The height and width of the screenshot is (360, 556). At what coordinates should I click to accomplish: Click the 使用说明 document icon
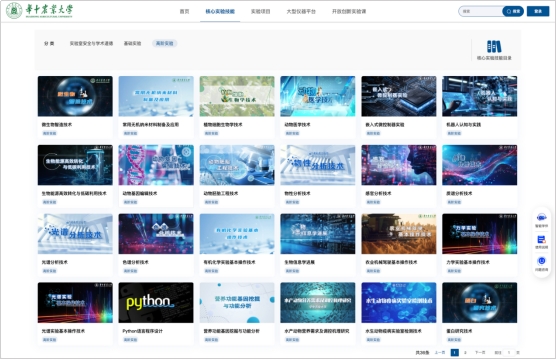[541, 239]
